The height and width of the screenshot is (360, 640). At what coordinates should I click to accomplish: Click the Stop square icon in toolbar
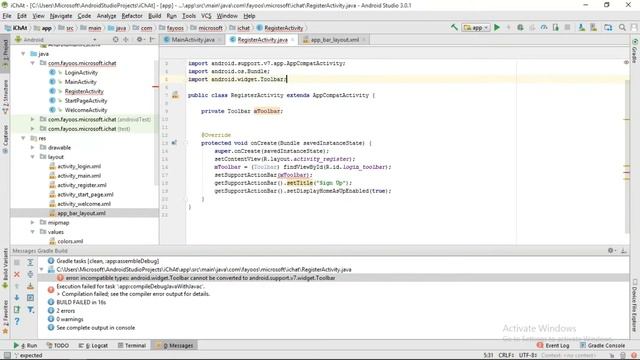coord(567,27)
